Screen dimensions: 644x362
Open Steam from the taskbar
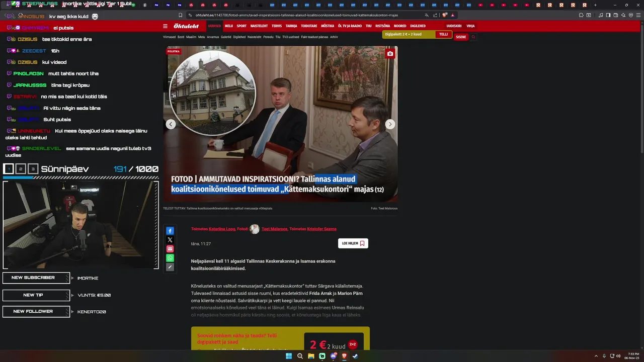point(355,356)
